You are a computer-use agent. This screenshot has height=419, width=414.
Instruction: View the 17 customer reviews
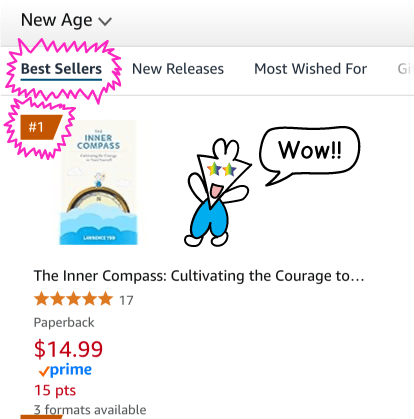click(x=126, y=300)
